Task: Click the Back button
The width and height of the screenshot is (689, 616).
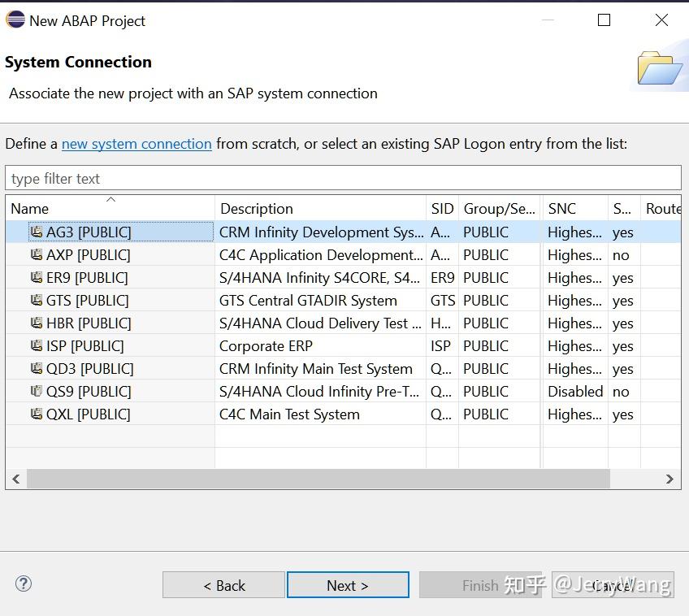Action: 223,585
